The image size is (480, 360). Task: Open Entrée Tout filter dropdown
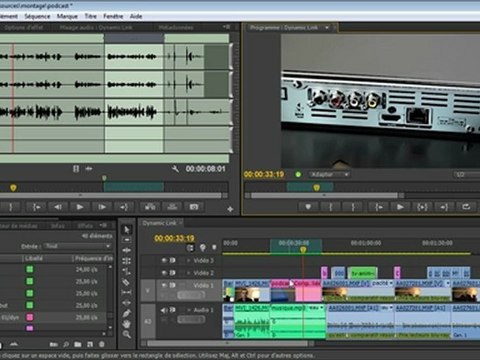tap(77, 246)
